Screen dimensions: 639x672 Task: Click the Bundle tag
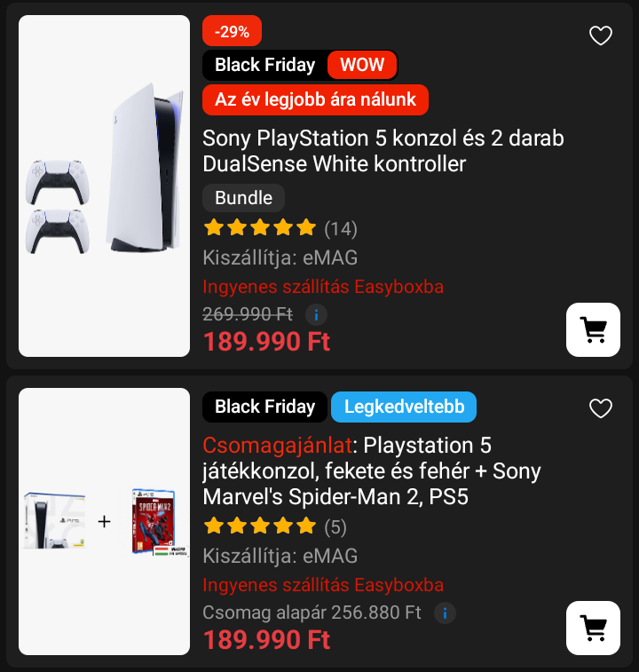click(x=243, y=198)
